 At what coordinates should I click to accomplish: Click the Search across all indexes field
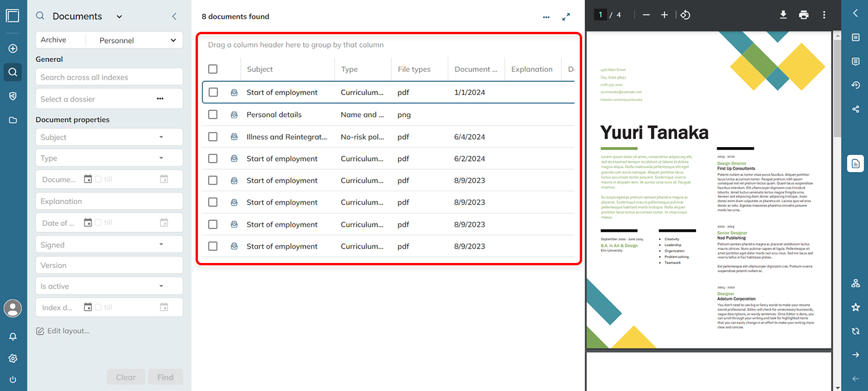pos(109,77)
